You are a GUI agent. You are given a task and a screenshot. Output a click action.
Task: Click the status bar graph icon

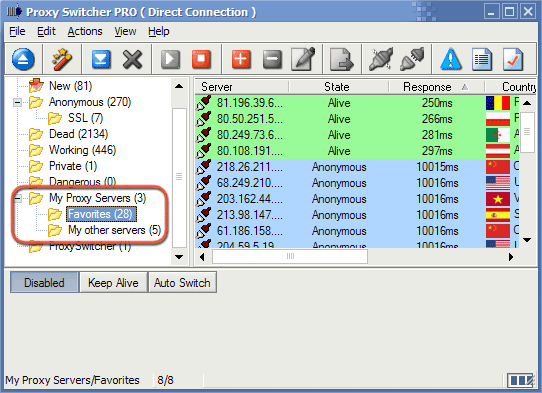[521, 380]
